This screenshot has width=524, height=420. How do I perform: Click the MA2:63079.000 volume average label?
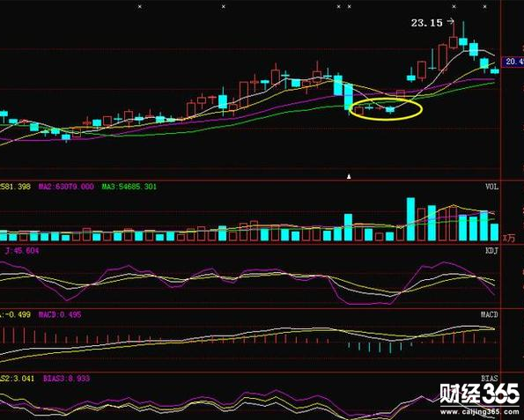tap(66, 187)
